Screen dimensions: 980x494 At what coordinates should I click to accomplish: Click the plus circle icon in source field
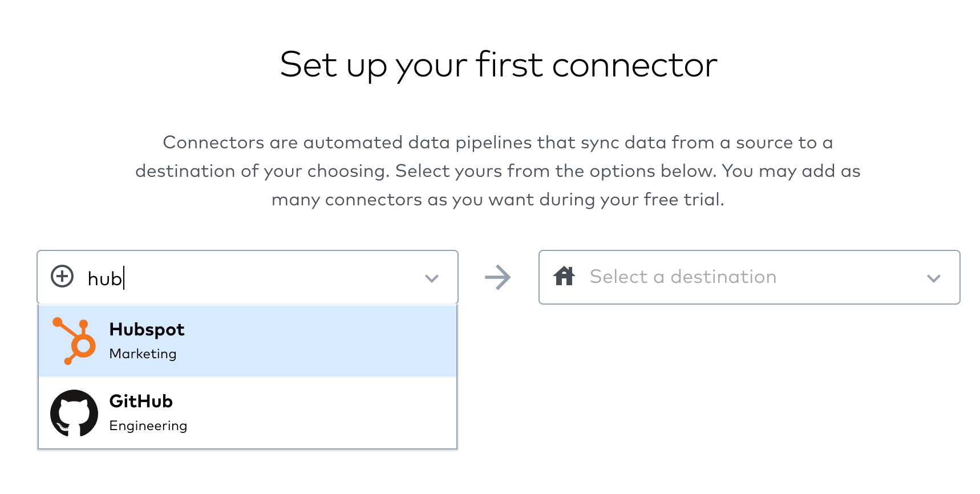coord(62,277)
